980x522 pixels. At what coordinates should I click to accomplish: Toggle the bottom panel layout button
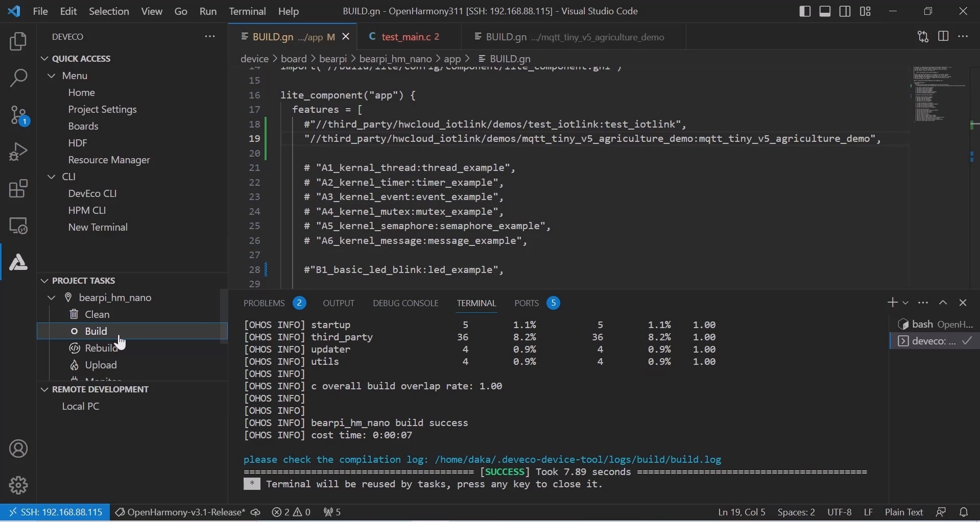[x=825, y=11]
